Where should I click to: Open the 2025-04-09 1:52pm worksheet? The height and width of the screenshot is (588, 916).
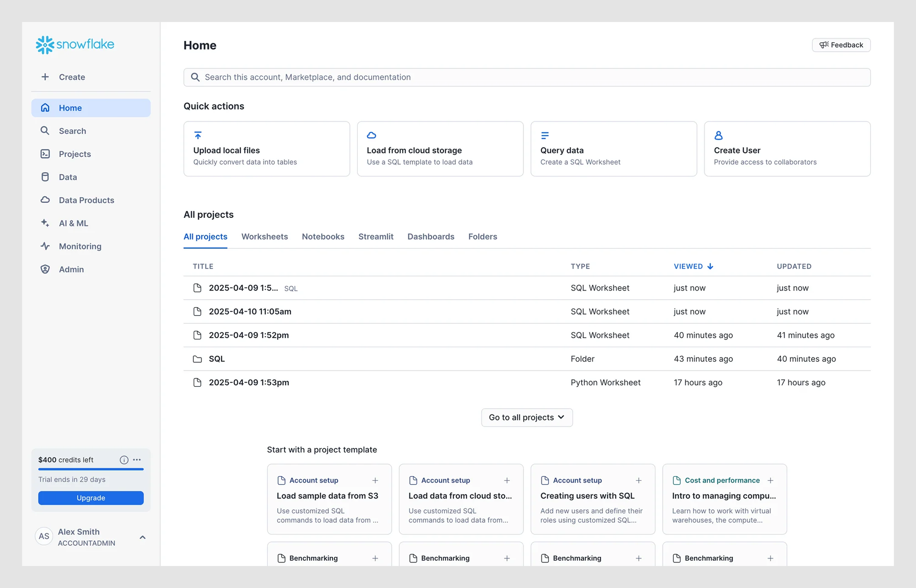click(527, 335)
